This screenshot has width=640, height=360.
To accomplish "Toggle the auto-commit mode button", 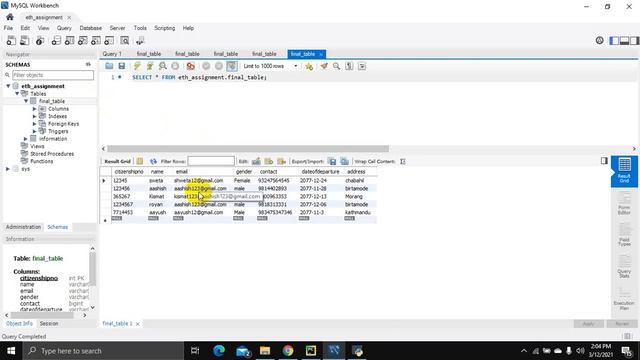I will (231, 66).
